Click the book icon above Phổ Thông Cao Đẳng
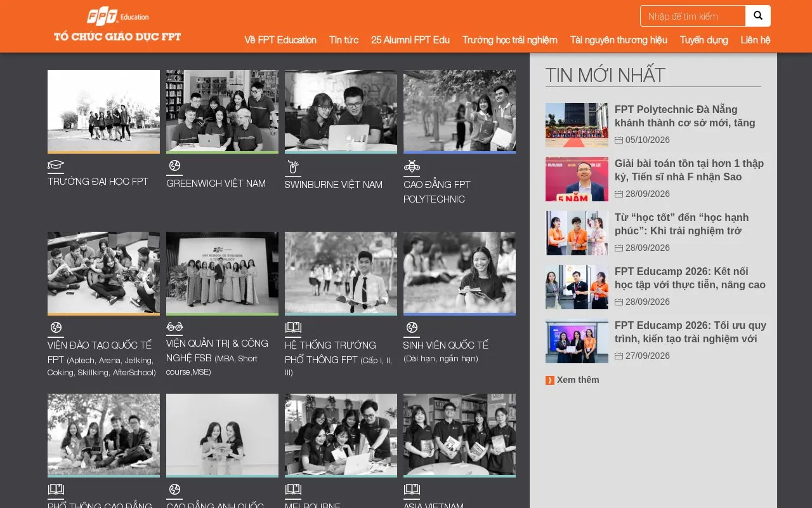The image size is (812, 508). [x=56, y=490]
